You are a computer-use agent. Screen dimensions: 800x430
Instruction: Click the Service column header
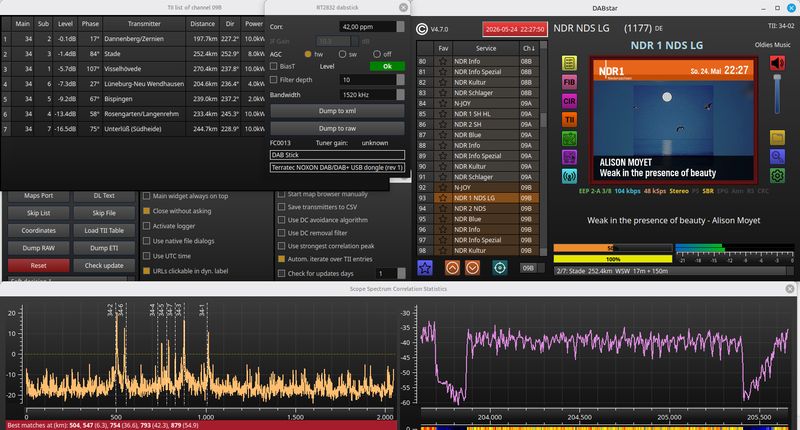486,48
